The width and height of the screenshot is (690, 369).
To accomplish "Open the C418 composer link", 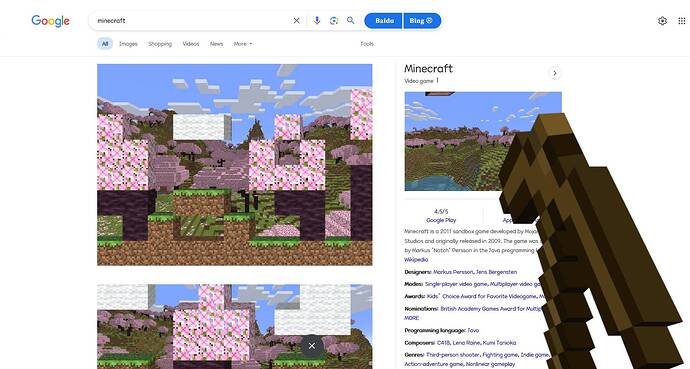I will (445, 343).
